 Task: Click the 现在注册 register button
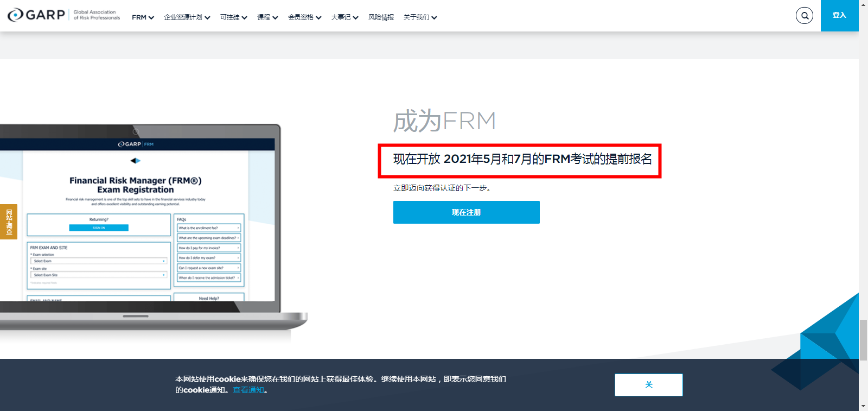point(467,212)
